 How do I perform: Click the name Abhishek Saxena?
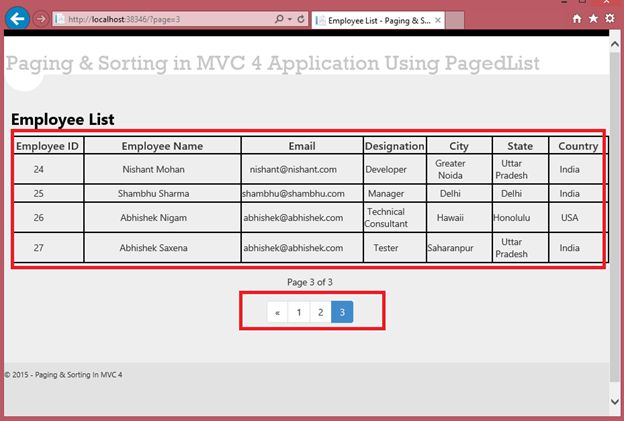point(154,248)
